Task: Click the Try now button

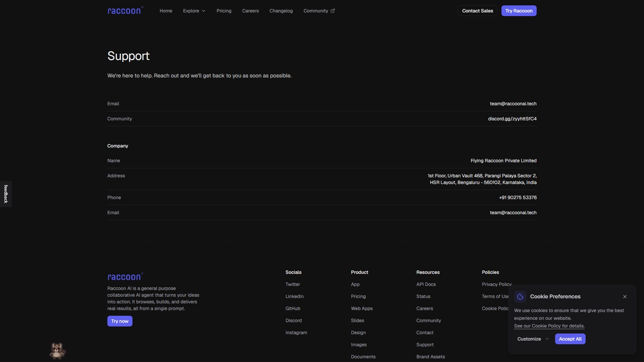Action: pyautogui.click(x=120, y=321)
